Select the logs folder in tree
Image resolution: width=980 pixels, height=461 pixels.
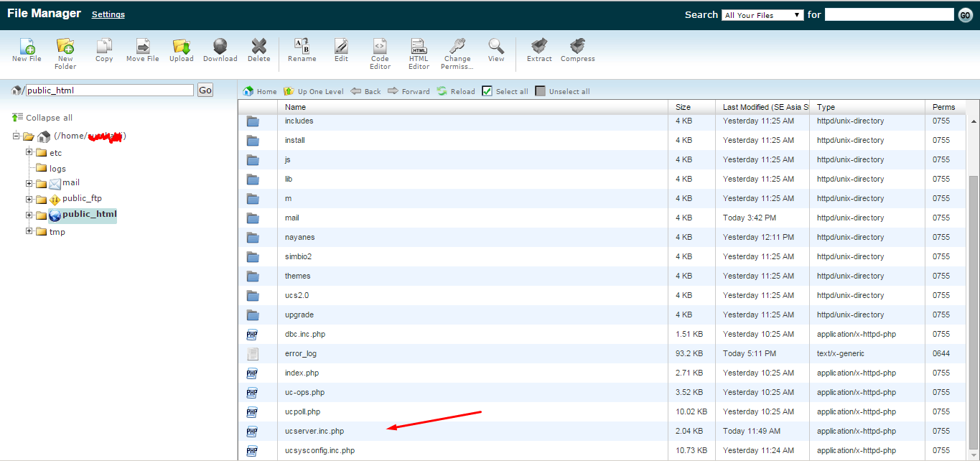coord(57,169)
